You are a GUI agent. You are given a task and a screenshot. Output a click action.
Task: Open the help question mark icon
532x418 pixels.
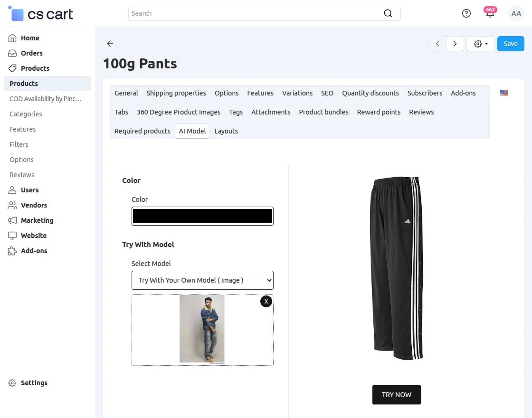click(466, 13)
